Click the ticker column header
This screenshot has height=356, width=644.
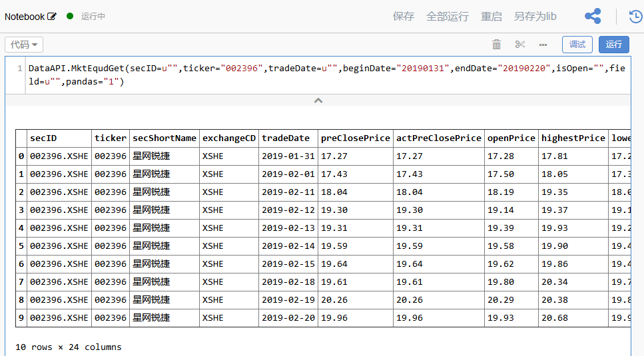coord(111,138)
